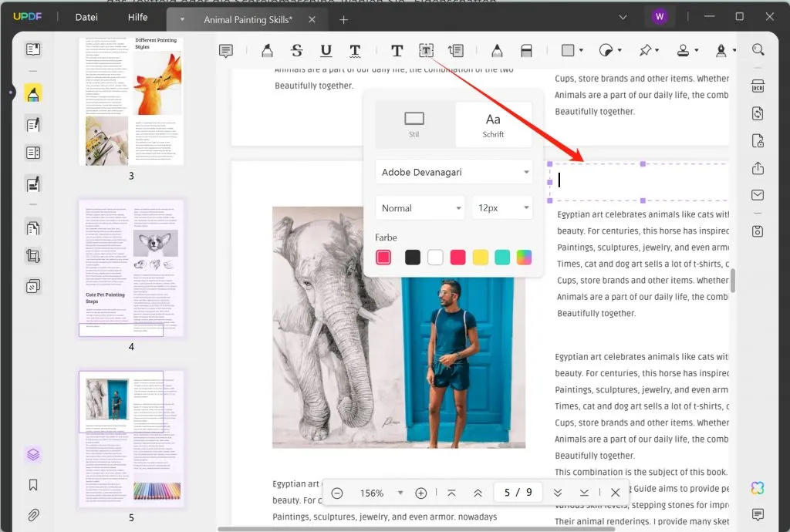The height and width of the screenshot is (532, 790).
Task: Run OCR from the right sidebar
Action: [758, 86]
